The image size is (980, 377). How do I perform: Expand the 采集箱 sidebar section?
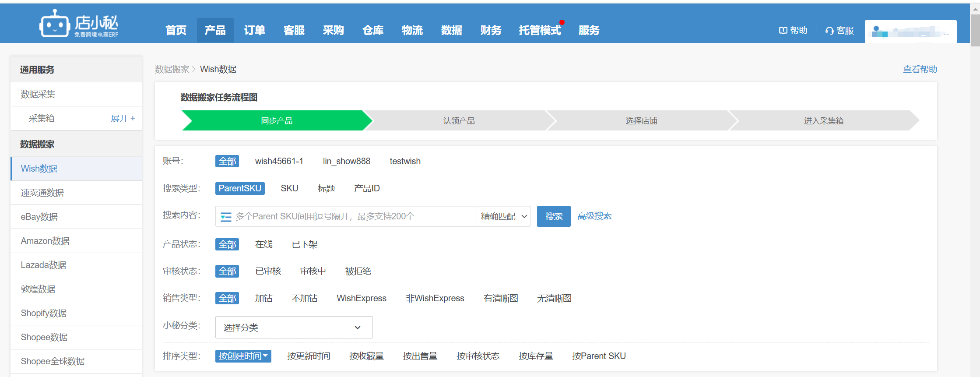[123, 118]
